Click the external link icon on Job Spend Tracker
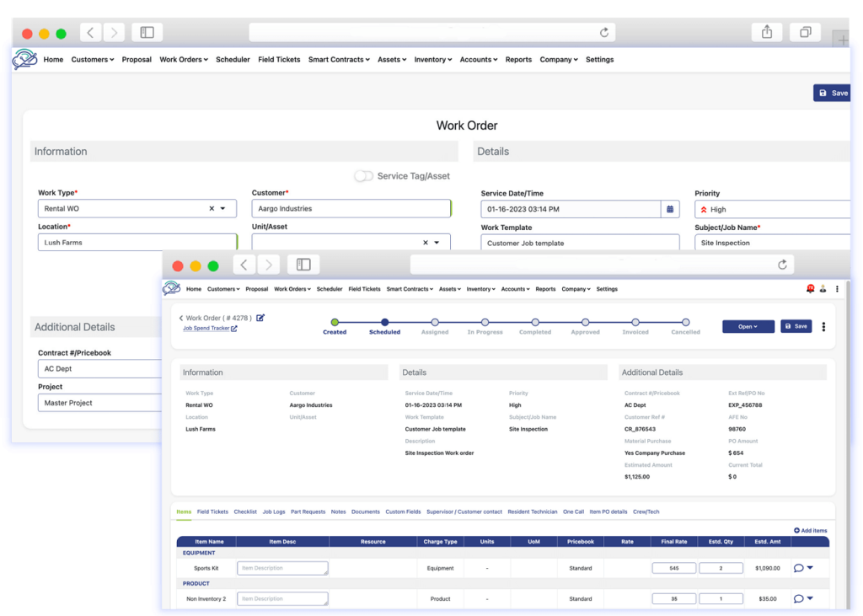This screenshot has height=616, width=863. click(x=234, y=329)
